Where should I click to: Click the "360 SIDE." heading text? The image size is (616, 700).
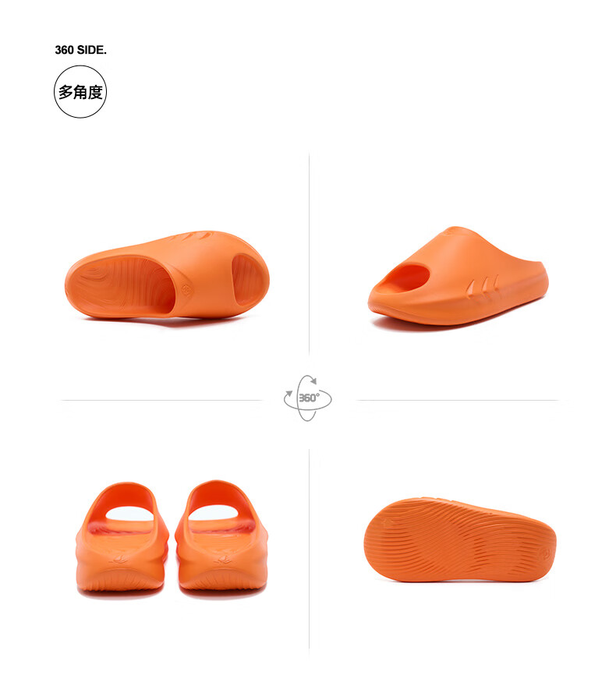[x=81, y=50]
